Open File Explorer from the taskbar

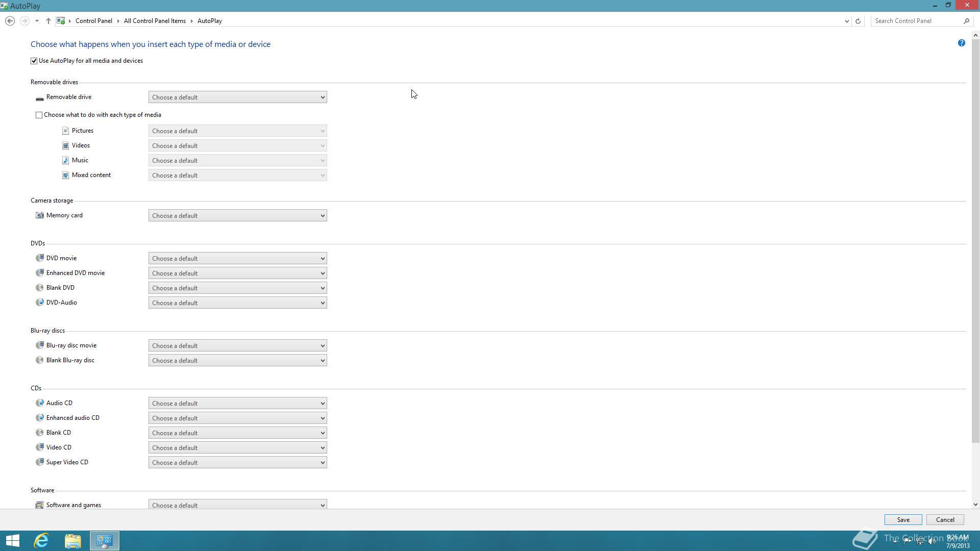click(73, 540)
